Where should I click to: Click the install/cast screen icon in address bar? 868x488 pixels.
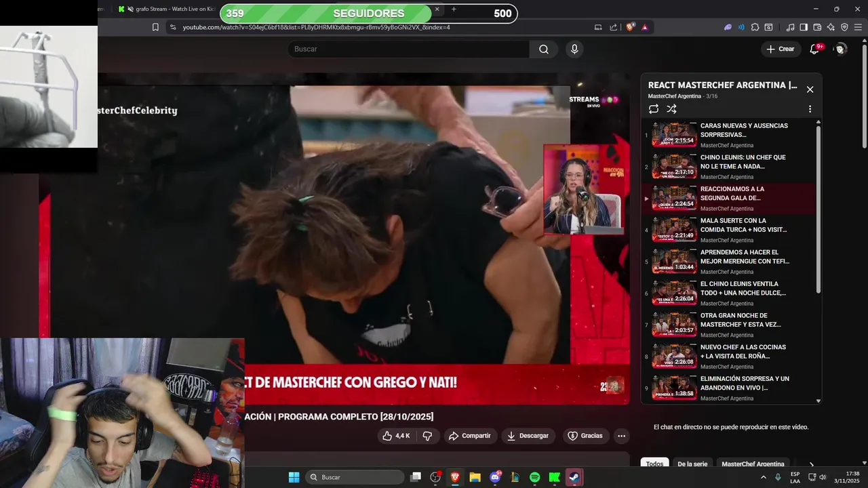598,27
